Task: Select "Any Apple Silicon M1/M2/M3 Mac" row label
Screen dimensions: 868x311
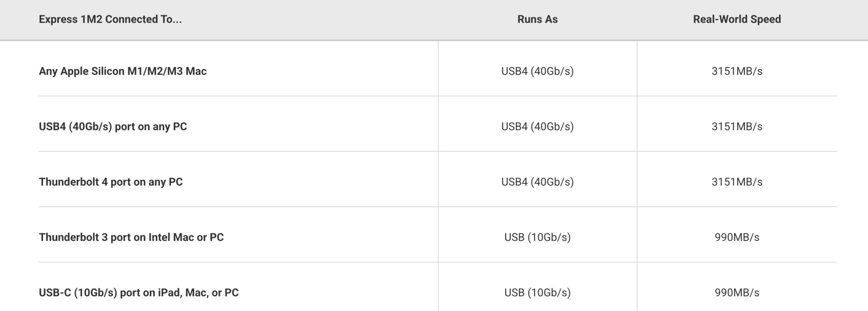Action: click(123, 71)
